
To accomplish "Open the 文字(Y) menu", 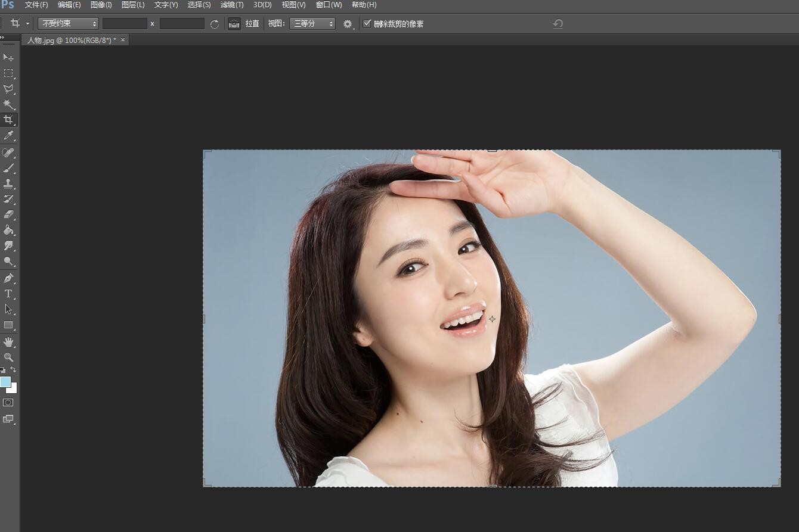I will pos(166,5).
